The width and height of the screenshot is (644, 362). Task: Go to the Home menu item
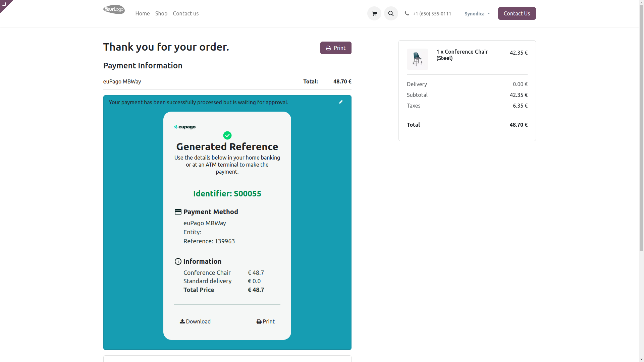click(x=143, y=13)
